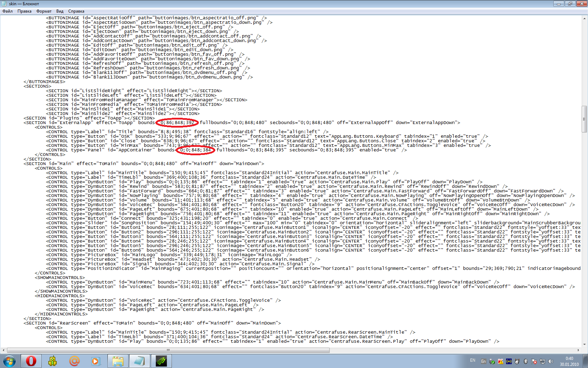The height and width of the screenshot is (368, 588).
Task: Open the Формат menu
Action: tap(44, 11)
